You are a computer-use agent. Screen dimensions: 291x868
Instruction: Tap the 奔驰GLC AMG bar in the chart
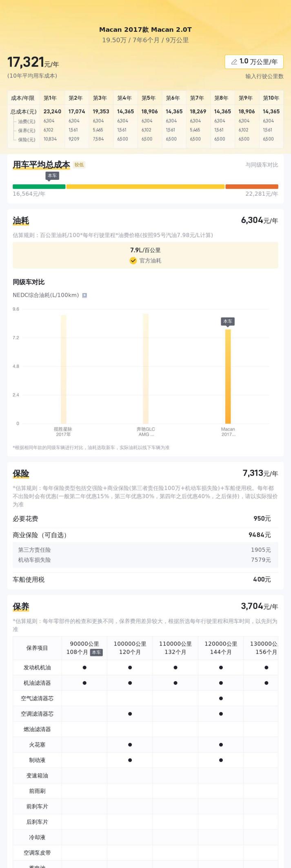click(x=146, y=369)
